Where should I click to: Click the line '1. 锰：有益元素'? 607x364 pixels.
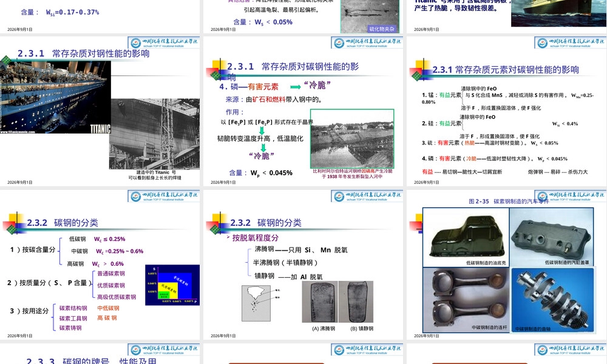tap(441, 95)
